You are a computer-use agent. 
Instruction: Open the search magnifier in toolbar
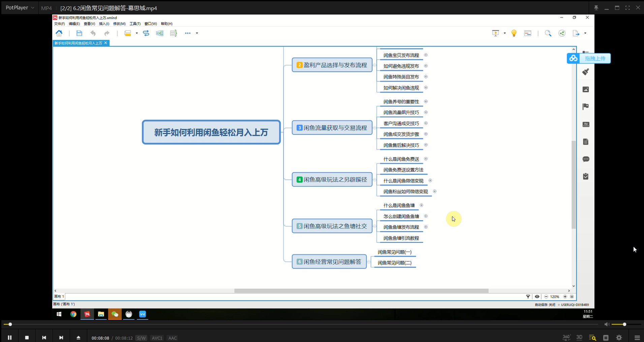click(548, 33)
